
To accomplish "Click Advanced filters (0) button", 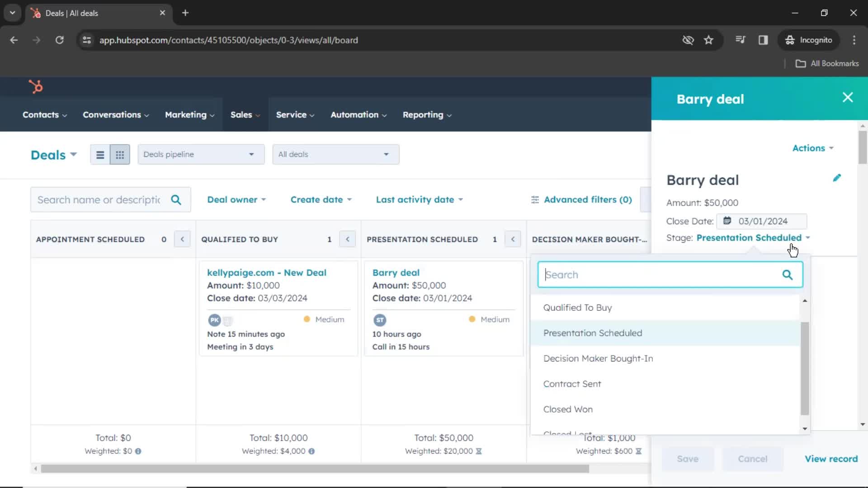I will pyautogui.click(x=581, y=200).
